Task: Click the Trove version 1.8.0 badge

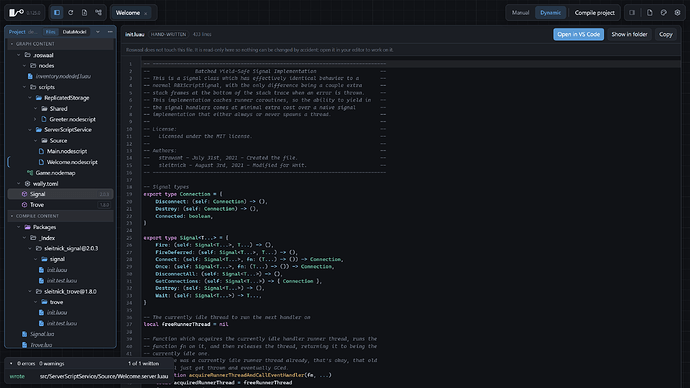Action: [x=104, y=205]
